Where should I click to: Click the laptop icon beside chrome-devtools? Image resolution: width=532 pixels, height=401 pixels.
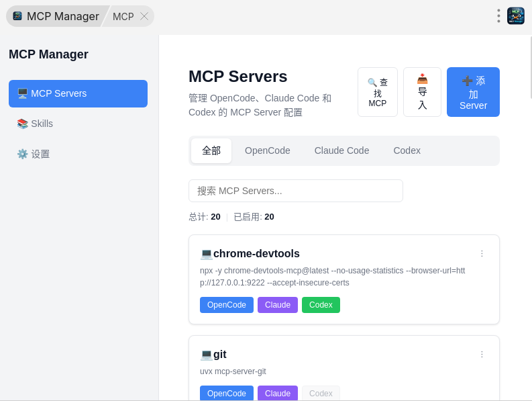click(206, 254)
